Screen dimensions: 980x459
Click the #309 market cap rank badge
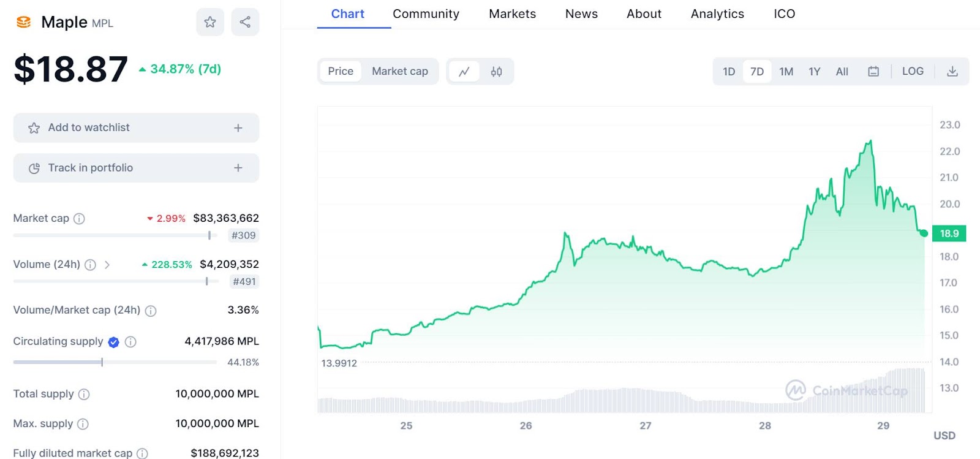point(243,235)
